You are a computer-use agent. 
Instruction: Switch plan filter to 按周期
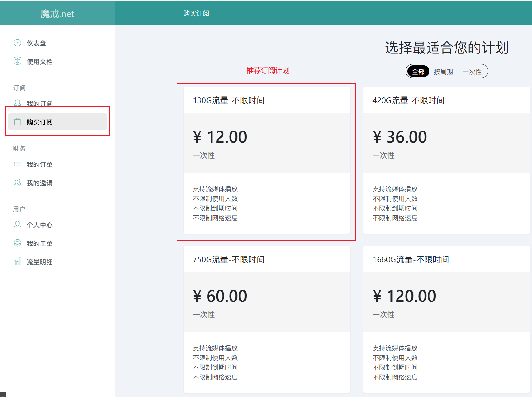(x=443, y=72)
